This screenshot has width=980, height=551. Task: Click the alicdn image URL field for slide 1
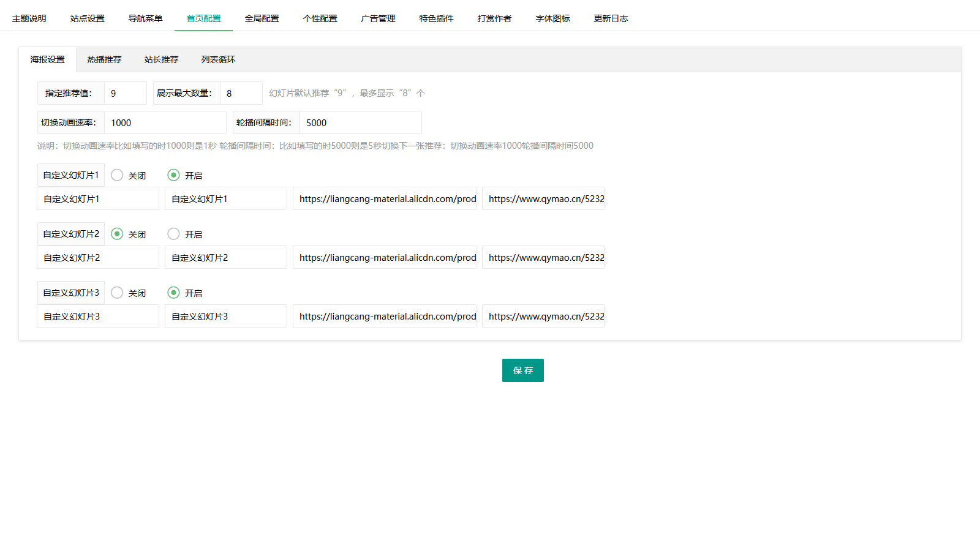[x=384, y=198]
